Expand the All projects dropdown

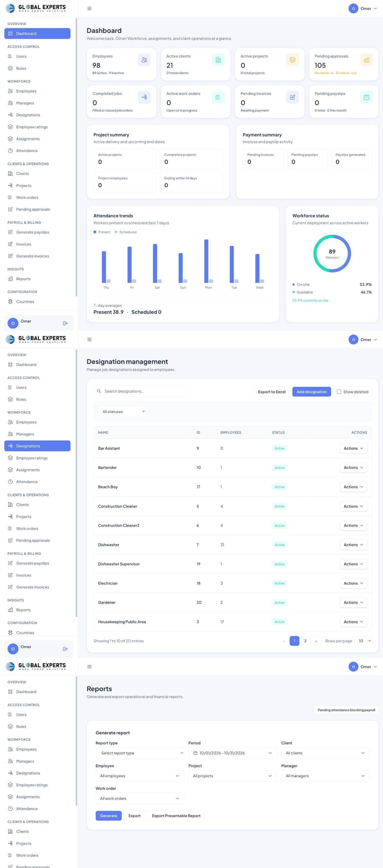tap(232, 776)
